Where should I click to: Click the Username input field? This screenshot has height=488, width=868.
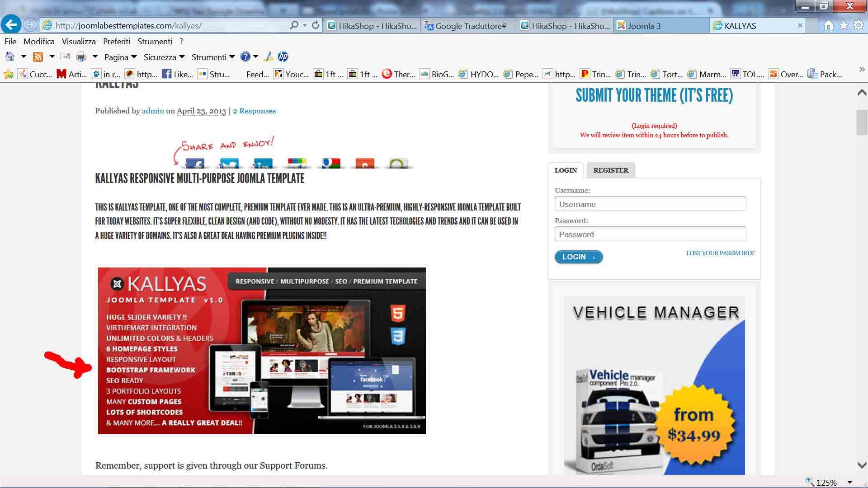tap(650, 204)
